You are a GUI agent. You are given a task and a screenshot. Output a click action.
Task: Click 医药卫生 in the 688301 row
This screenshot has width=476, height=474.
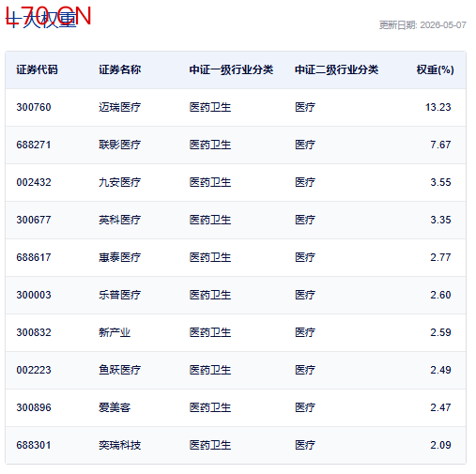(x=210, y=445)
